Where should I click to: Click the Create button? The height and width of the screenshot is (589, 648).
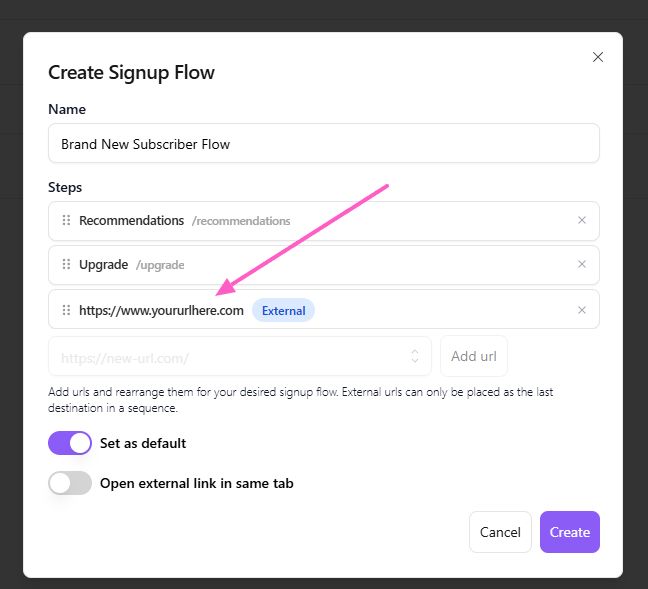[569, 532]
